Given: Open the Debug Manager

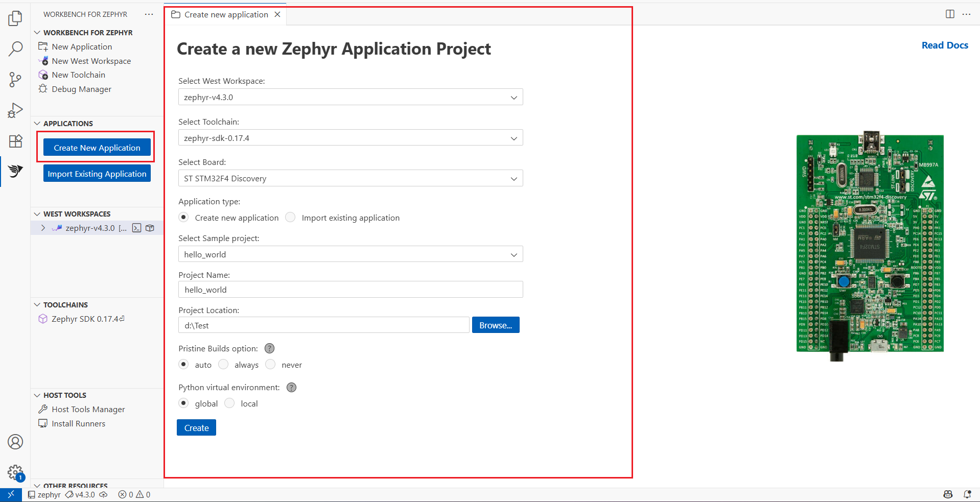Looking at the screenshot, I should click(81, 88).
